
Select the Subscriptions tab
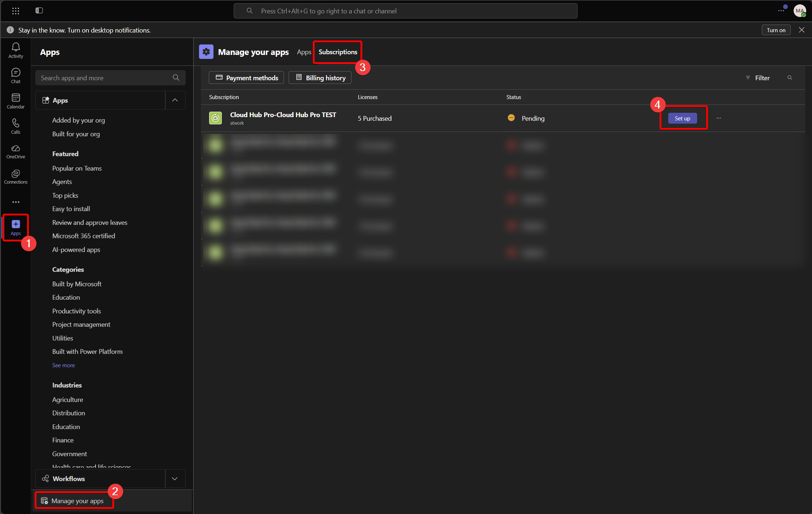pos(338,52)
